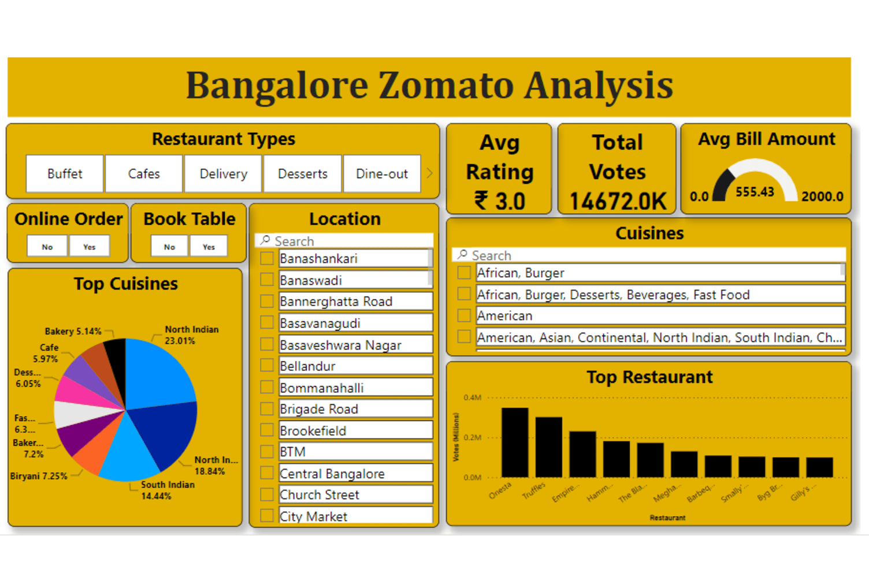Set Online Order filter to No

click(47, 247)
